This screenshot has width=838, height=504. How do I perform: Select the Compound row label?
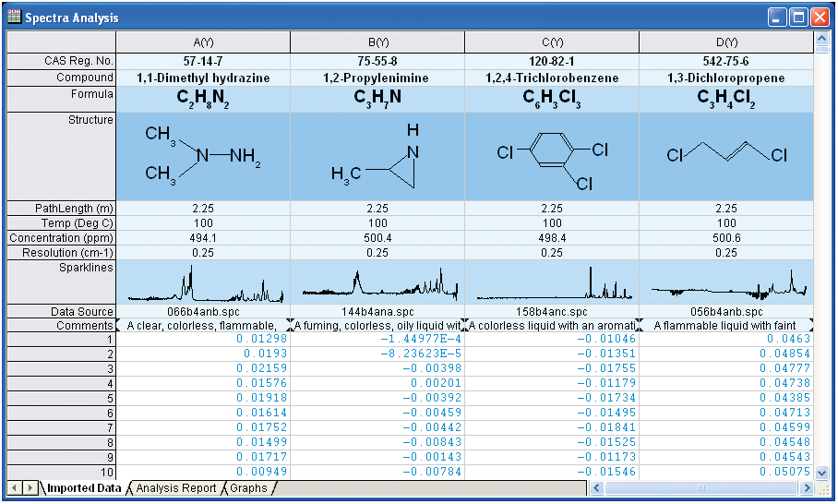click(62, 78)
